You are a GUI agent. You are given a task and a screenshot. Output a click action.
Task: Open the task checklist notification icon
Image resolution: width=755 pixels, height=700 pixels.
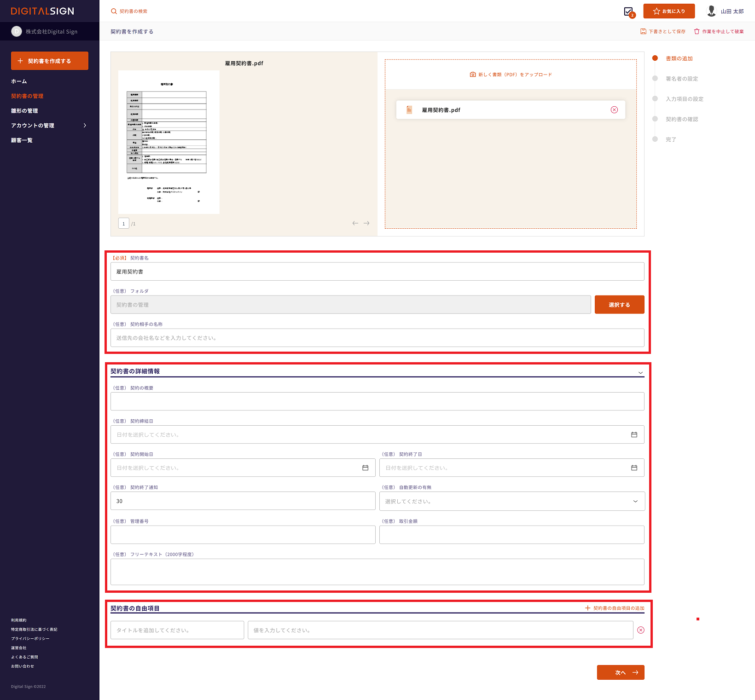click(628, 12)
